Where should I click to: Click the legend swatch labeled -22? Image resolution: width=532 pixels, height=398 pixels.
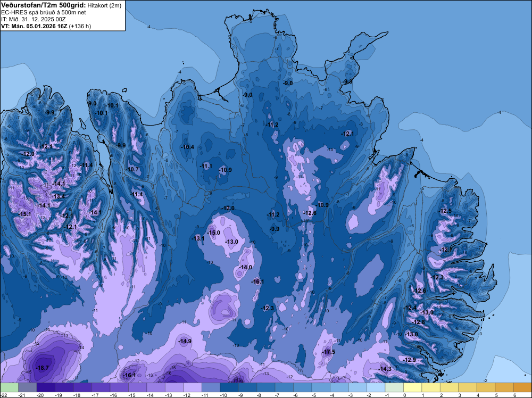point(9,387)
